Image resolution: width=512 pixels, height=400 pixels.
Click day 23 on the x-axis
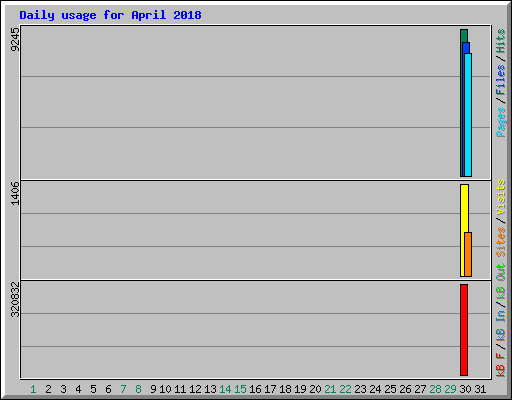tap(360, 389)
